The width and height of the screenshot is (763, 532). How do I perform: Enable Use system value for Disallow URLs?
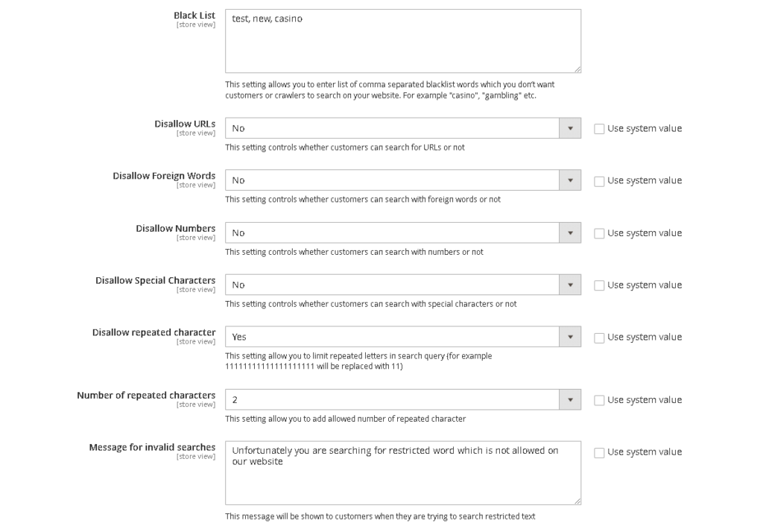click(599, 129)
